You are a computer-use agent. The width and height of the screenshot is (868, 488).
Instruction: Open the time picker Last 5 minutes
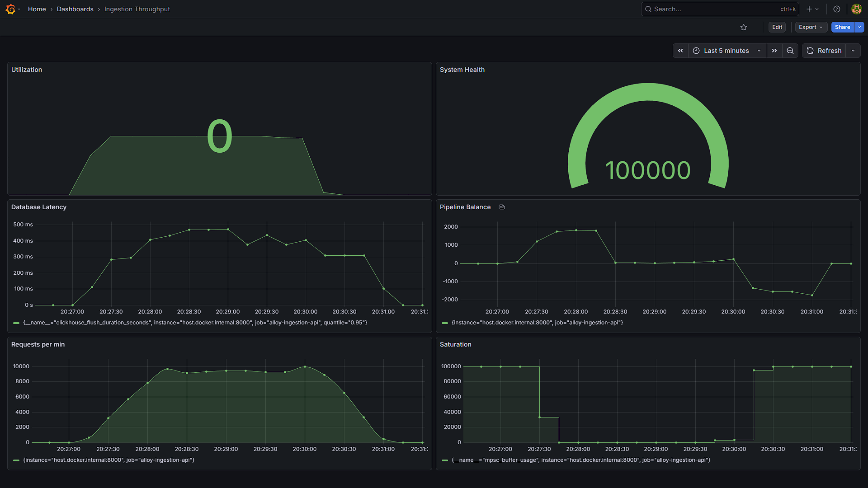coord(727,51)
